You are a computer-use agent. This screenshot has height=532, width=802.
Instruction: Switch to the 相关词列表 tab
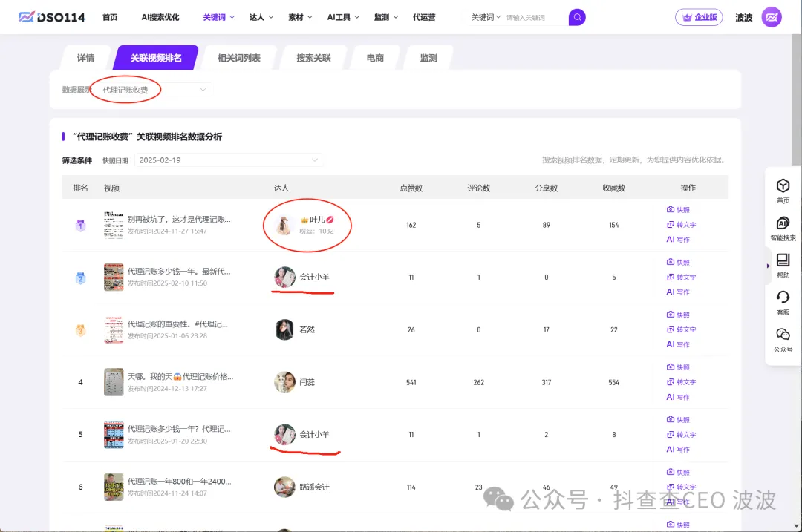click(x=238, y=58)
